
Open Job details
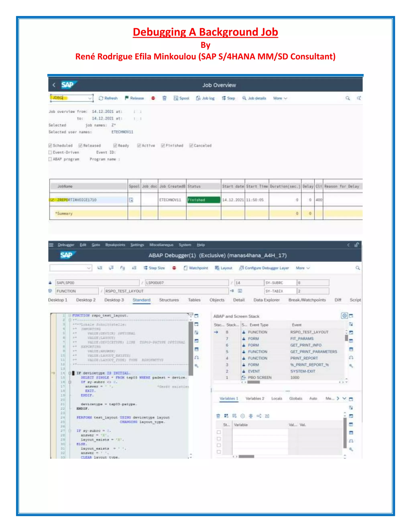(x=254, y=98)
